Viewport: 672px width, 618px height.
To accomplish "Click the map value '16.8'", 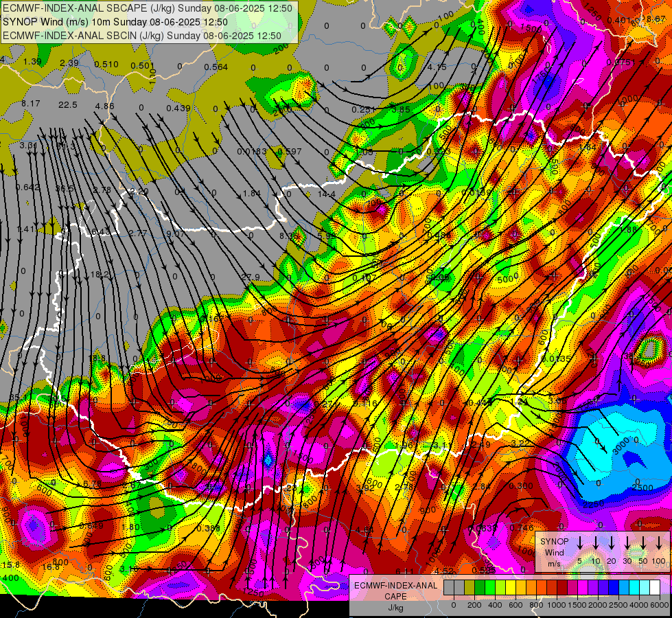I will pos(51,567).
